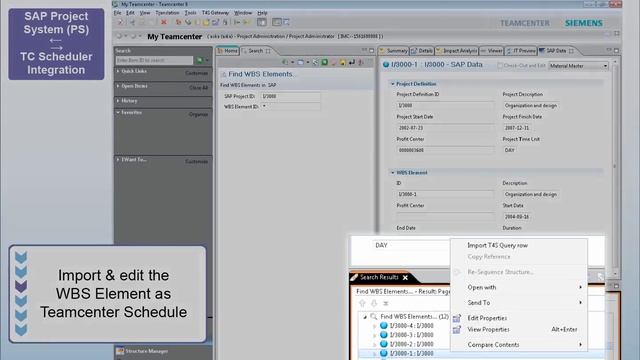
Task: Click the Enter Item ID to search box
Action: tap(154, 60)
